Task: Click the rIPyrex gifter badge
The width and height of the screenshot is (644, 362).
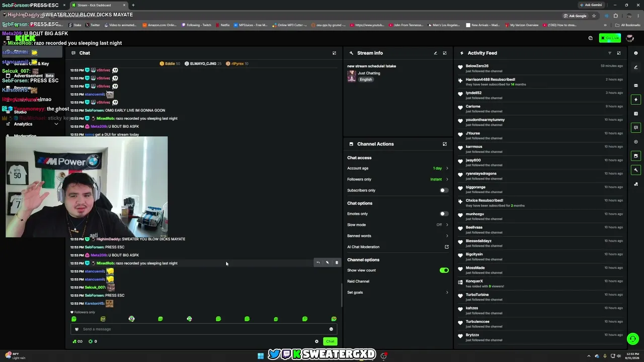Action: pyautogui.click(x=237, y=64)
